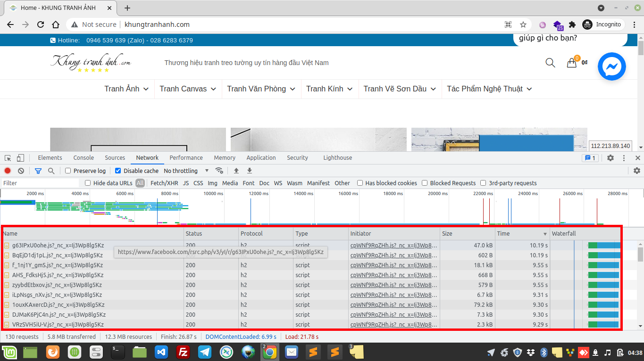Open FileZilla from the taskbar
Screen dimensions: 644x361
pos(183,352)
